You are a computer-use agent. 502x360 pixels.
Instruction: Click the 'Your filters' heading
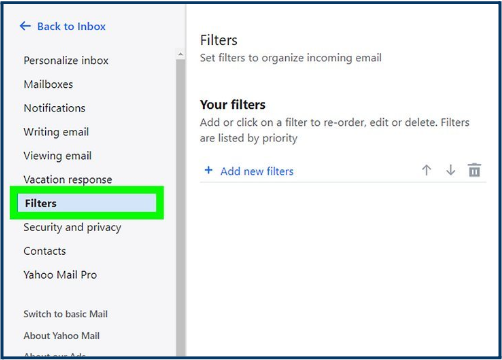pos(233,105)
